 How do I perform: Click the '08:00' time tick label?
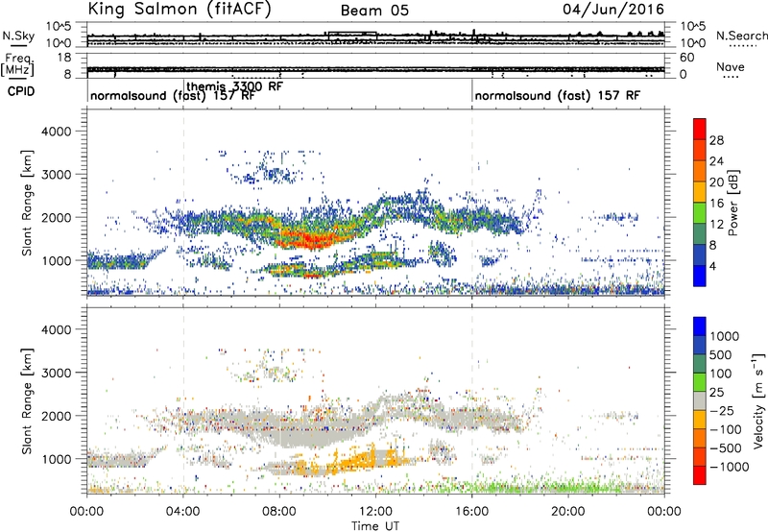279,512
